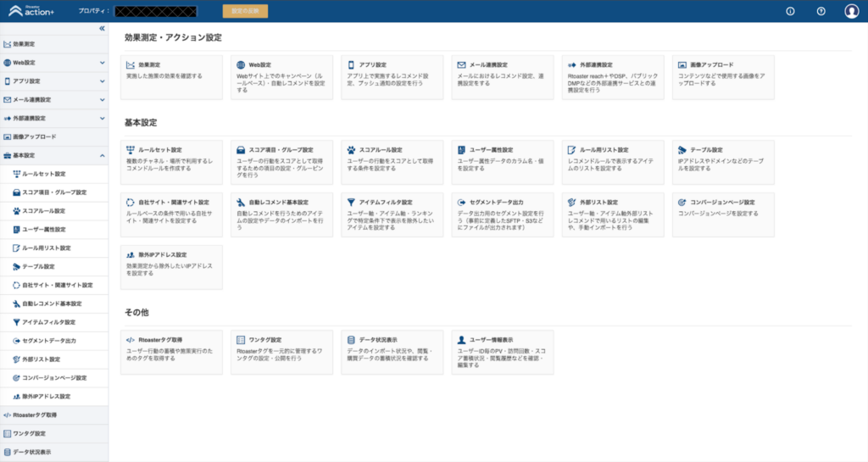Click the funnel icon on アイテムフィルタ設定 card
The image size is (868, 462).
coord(351,203)
